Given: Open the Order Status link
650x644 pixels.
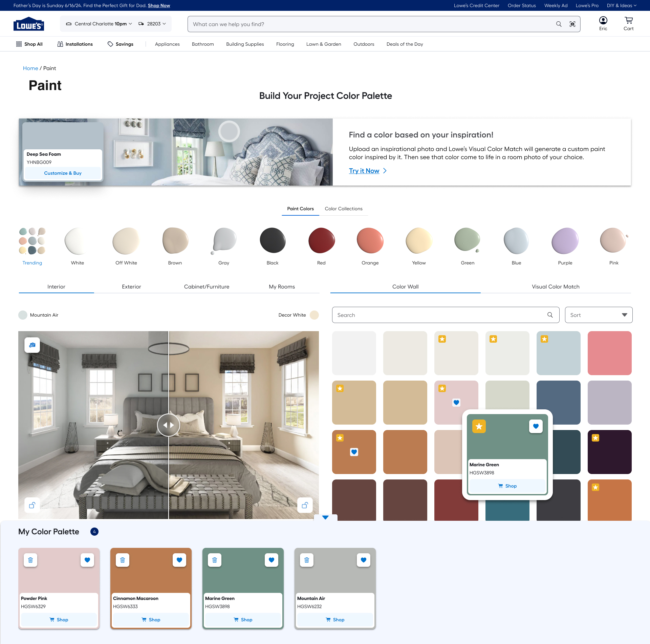Looking at the screenshot, I should [522, 5].
